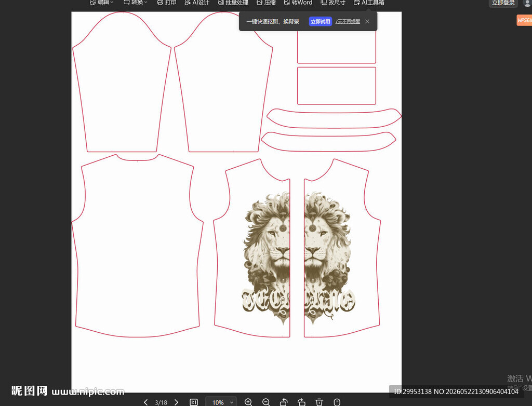Select 批量处理 (Batch process)

[233, 3]
